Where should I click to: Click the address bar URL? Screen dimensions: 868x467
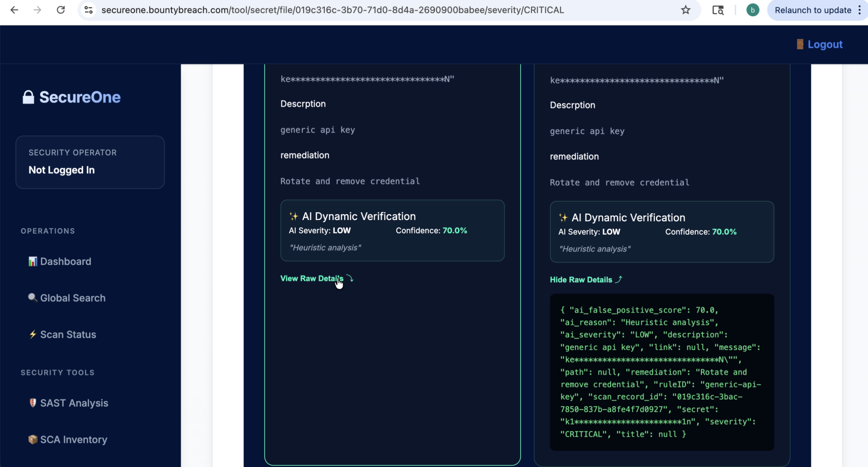point(333,10)
